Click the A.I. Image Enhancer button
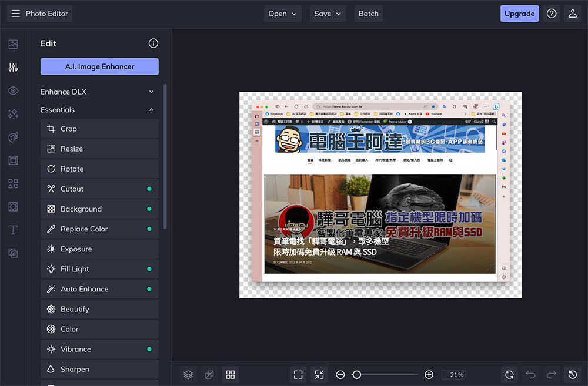Viewport: 588px width, 386px height. tap(99, 66)
